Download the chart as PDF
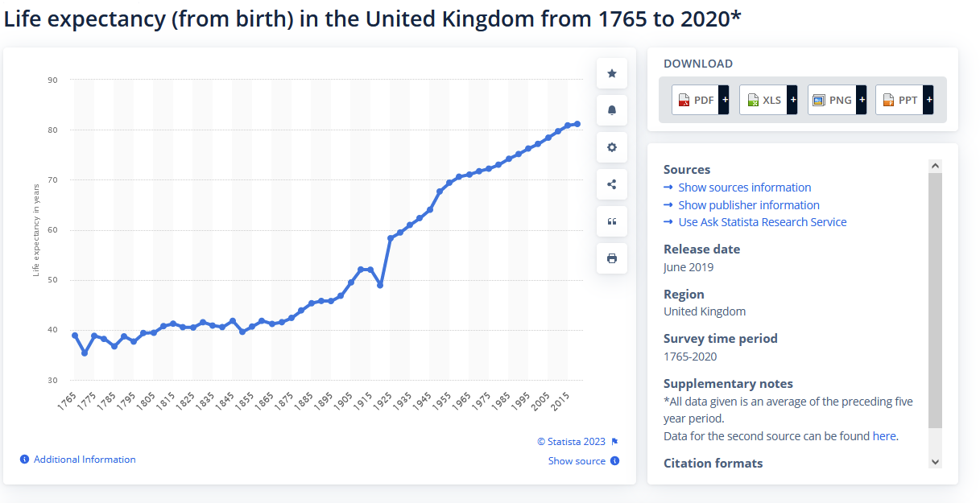This screenshot has height=503, width=980. click(700, 100)
